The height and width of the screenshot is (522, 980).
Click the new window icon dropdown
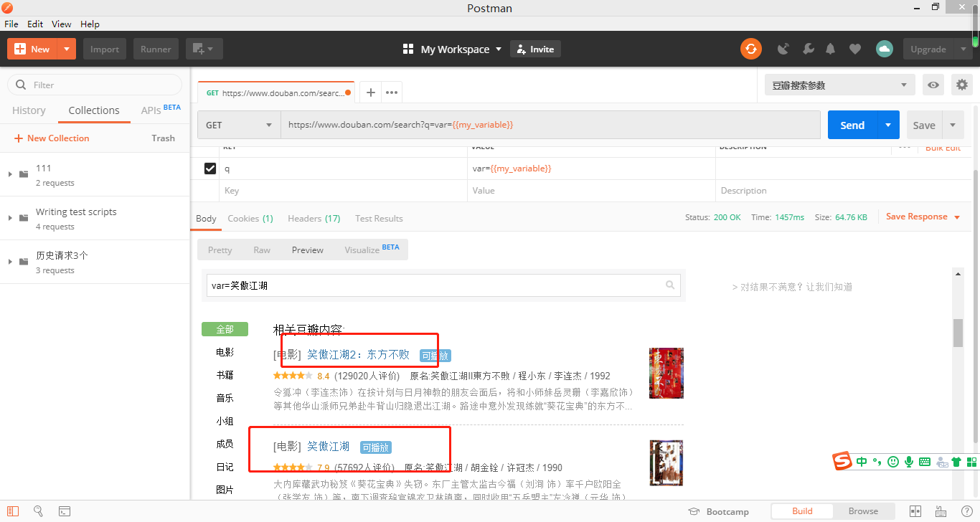point(204,49)
